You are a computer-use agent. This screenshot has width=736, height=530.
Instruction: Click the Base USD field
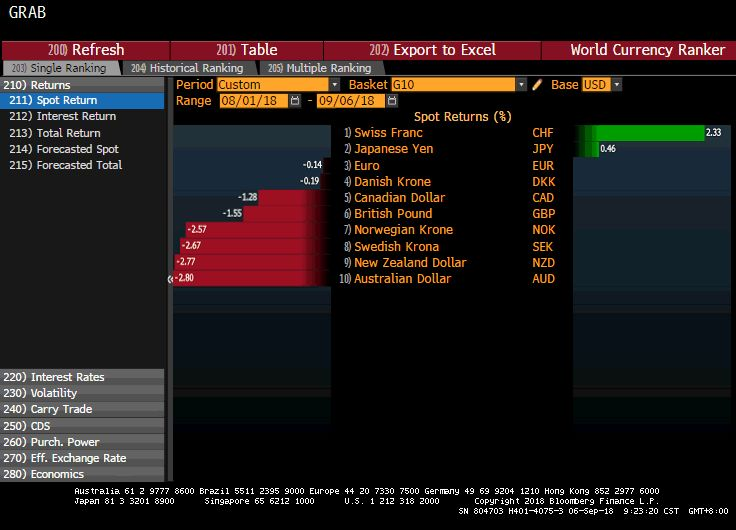tap(596, 85)
